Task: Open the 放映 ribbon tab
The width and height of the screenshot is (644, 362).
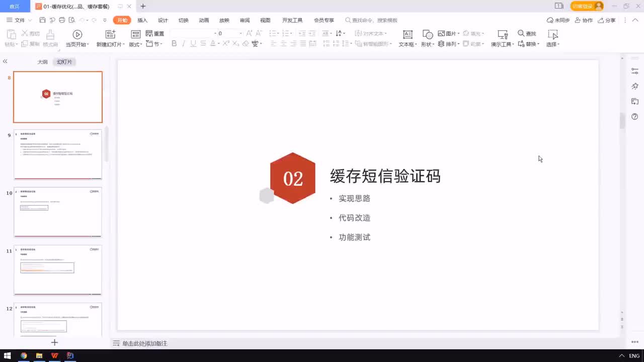Action: (224, 20)
